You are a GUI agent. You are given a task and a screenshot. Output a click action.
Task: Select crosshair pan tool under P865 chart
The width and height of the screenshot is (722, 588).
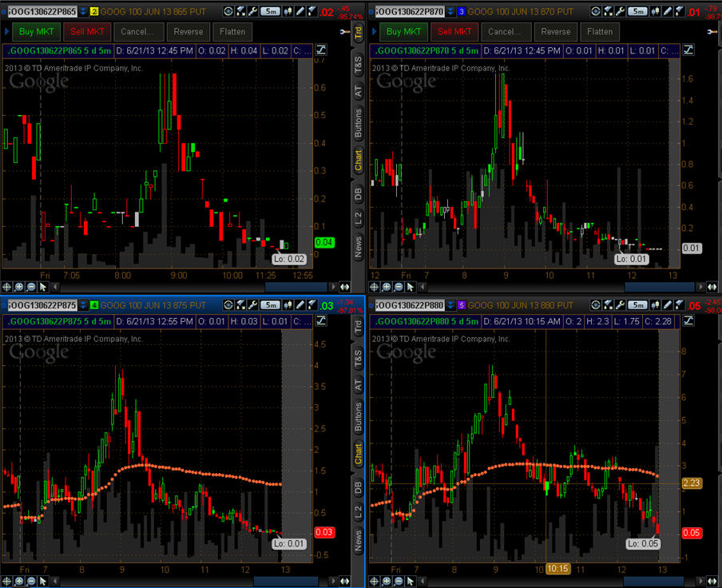[7, 287]
